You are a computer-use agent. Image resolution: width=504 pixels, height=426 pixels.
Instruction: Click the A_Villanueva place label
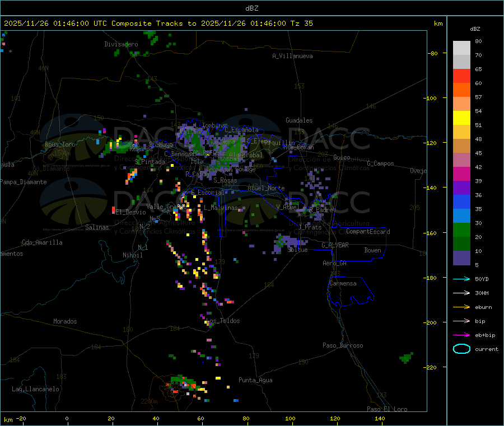pyautogui.click(x=292, y=56)
